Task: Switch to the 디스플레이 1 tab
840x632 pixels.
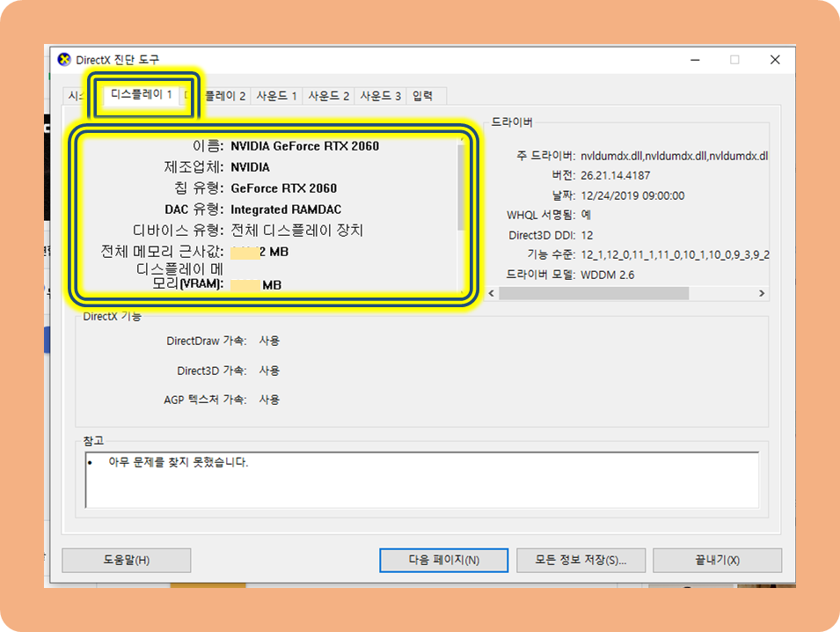Action: pos(142,95)
